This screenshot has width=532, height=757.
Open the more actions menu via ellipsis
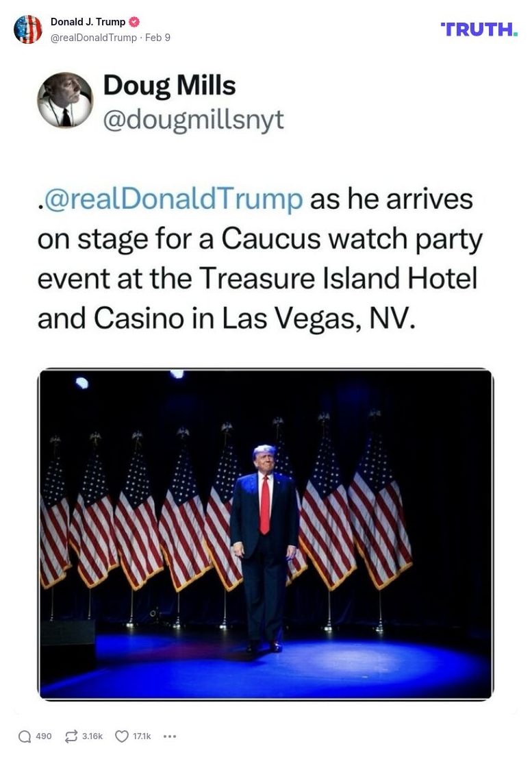[x=168, y=737]
